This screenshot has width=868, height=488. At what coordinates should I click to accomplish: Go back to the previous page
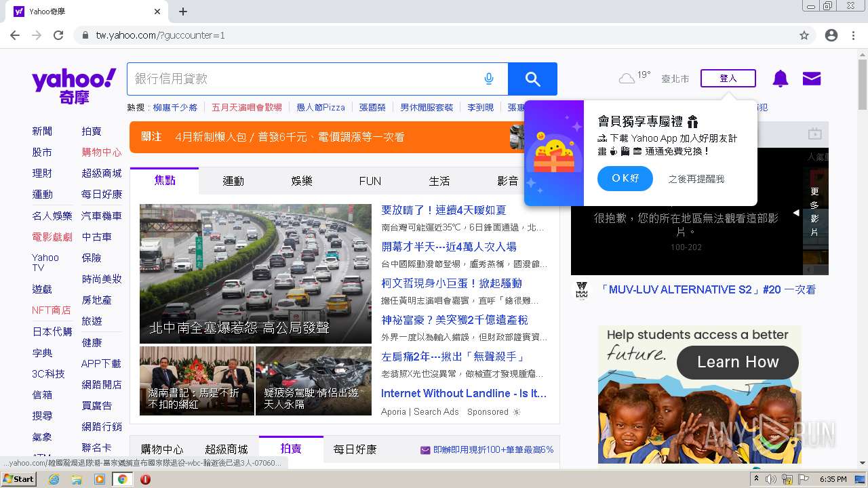(15, 35)
